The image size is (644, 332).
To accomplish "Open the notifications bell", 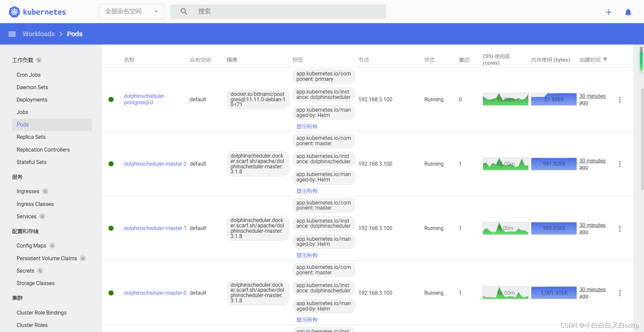I will pos(628,12).
